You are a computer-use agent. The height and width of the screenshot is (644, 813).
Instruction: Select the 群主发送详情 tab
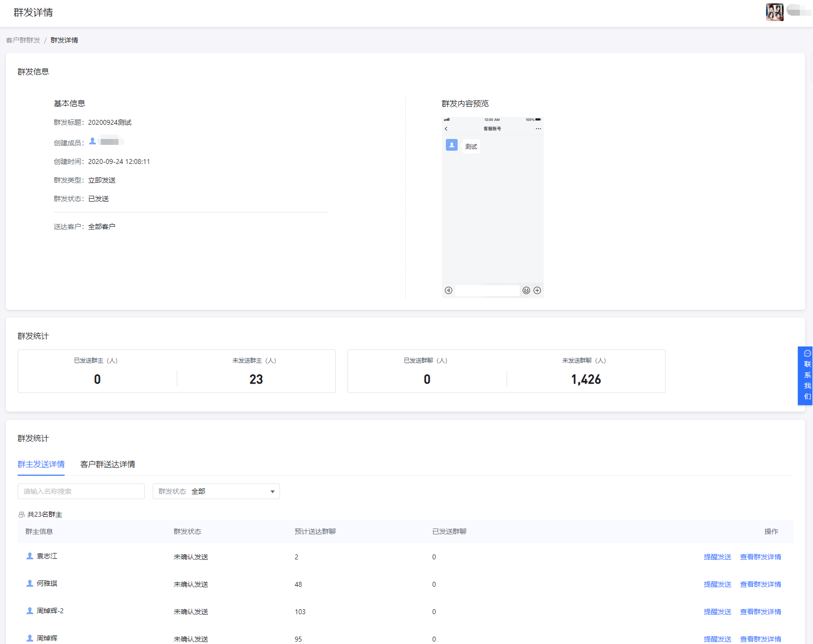click(x=41, y=464)
